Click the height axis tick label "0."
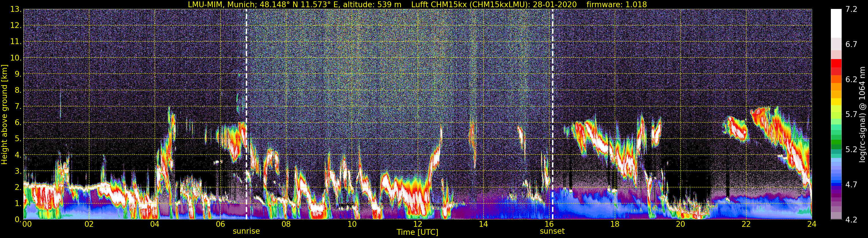The height and width of the screenshot is (238, 868). point(18,220)
